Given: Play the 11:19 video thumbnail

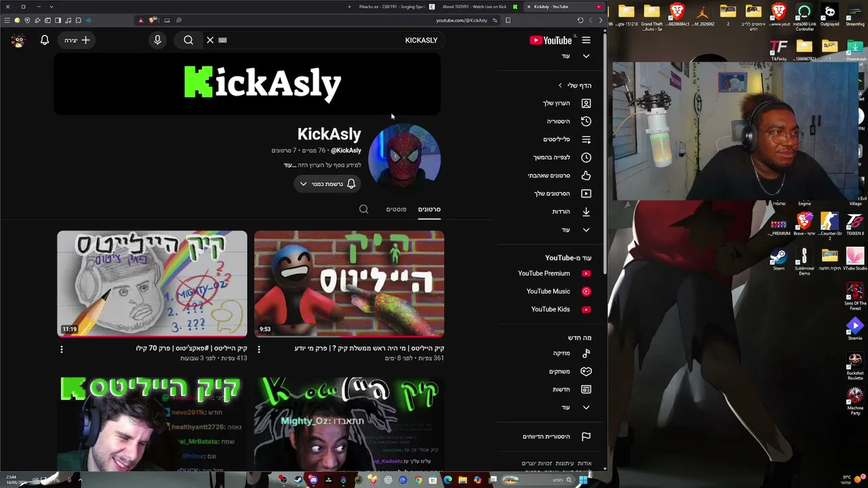Looking at the screenshot, I should [x=152, y=284].
